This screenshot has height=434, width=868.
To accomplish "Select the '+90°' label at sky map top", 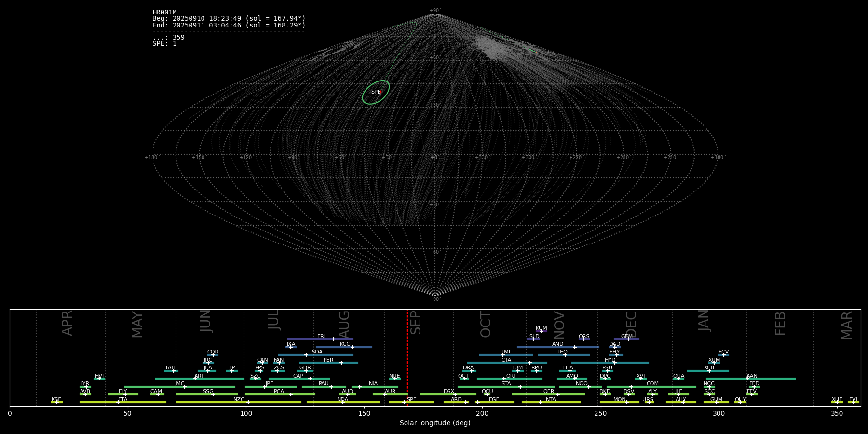I will [x=435, y=10].
